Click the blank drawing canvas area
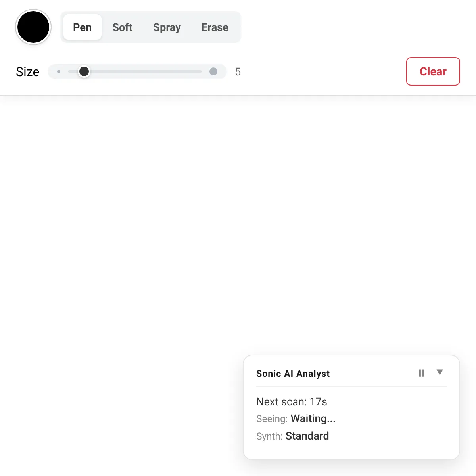Viewport: 476px width, 476px height. click(x=159, y=238)
